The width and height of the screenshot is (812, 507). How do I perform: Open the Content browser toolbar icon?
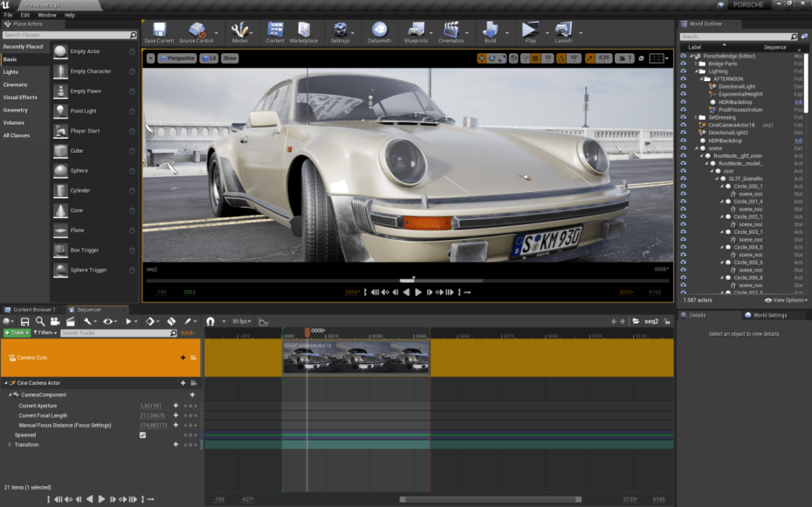pyautogui.click(x=275, y=31)
